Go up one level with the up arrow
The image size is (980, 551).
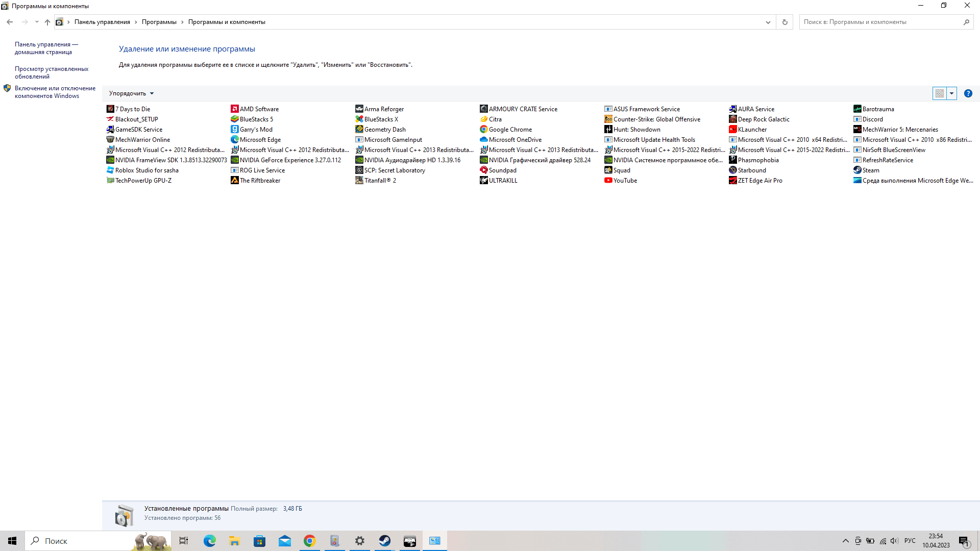[47, 22]
